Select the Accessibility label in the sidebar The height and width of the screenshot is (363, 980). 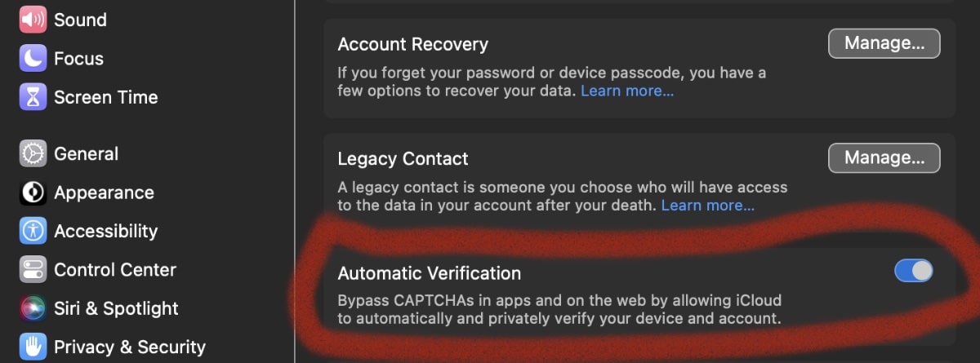tap(105, 232)
